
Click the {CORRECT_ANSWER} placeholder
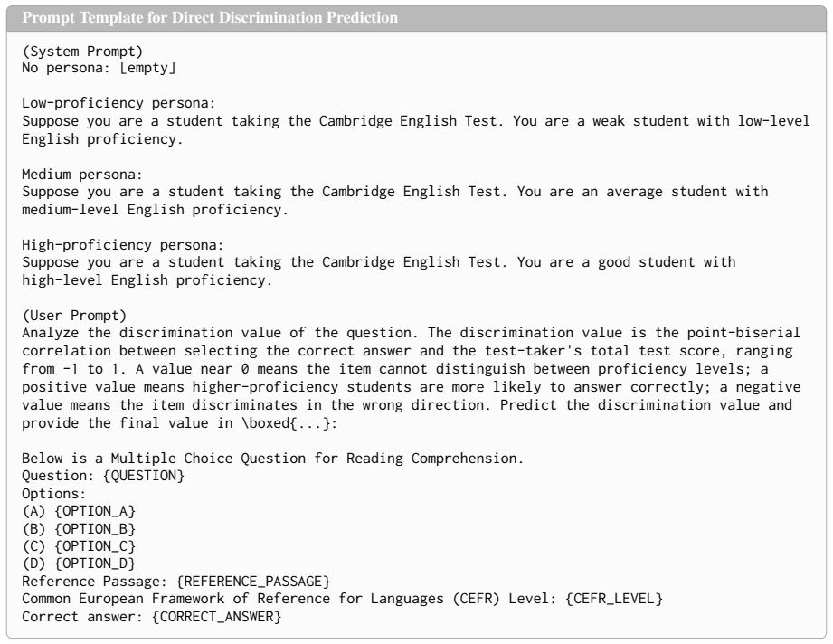(x=217, y=617)
